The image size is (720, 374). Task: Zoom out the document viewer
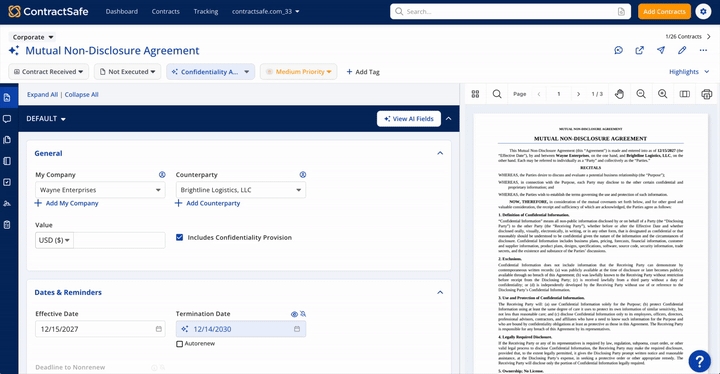[641, 94]
